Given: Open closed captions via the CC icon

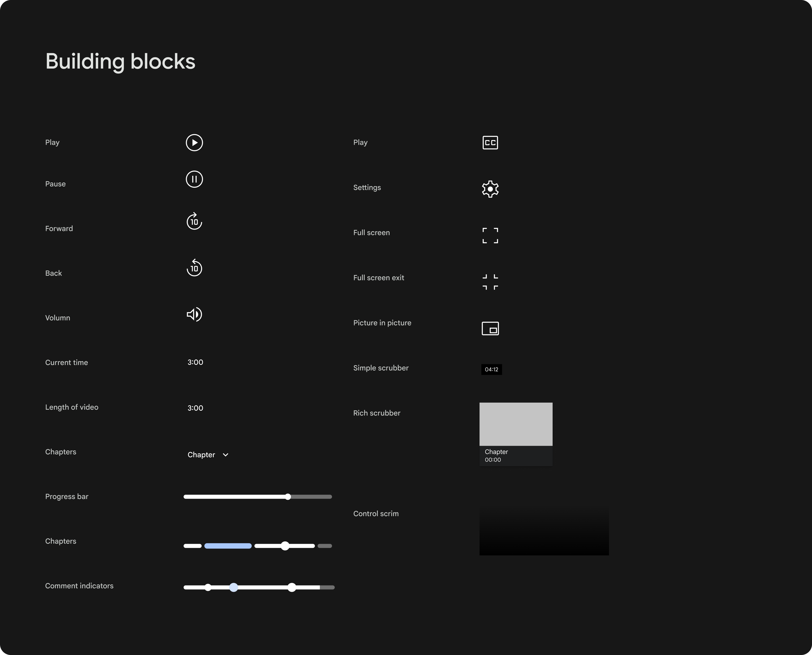Looking at the screenshot, I should coord(490,143).
